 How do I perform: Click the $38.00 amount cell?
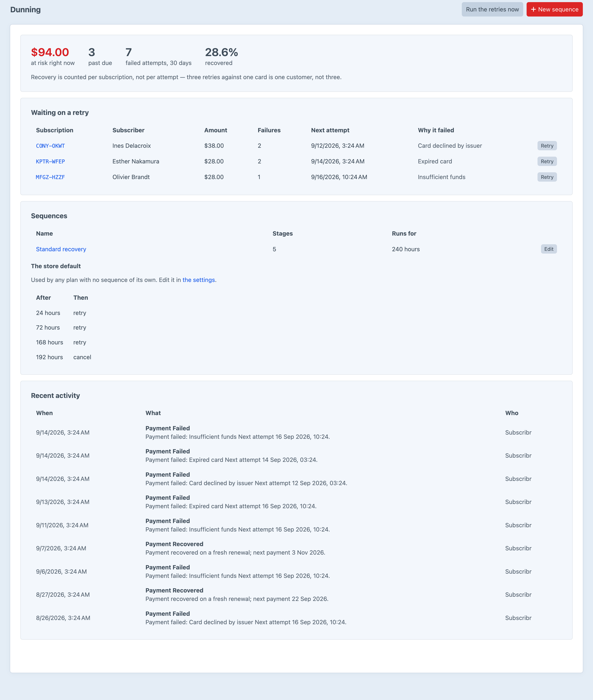tap(214, 146)
